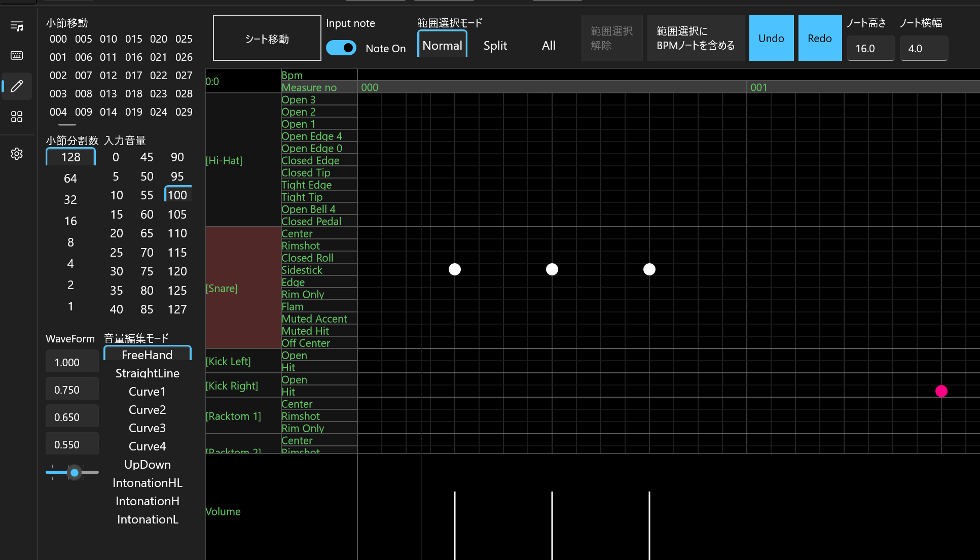Screen dimensions: 980x560
Task: Click the ノート横幅 field showing 4.0
Action: pos(924,49)
